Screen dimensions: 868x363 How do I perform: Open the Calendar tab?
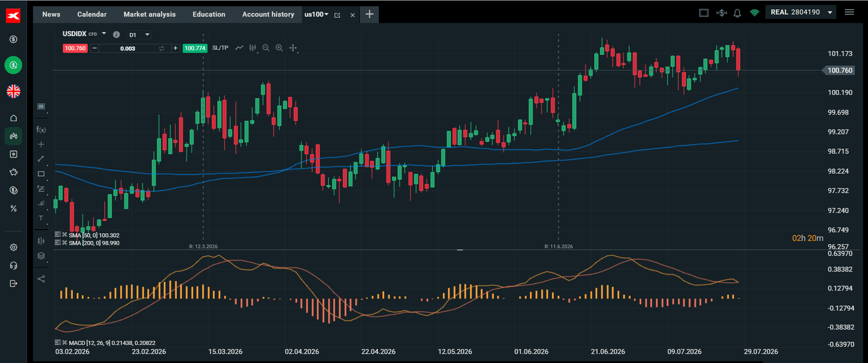tap(92, 15)
